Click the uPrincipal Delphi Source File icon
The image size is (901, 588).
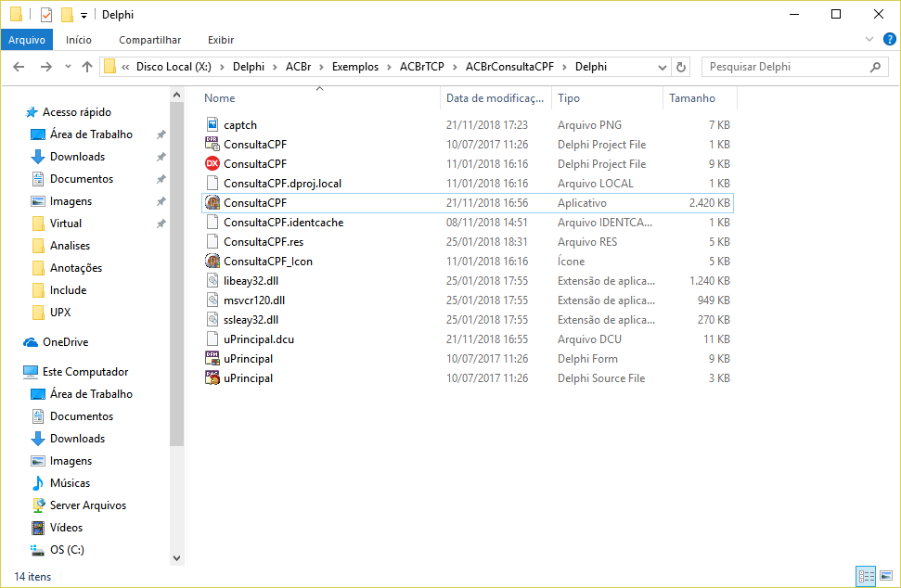[x=212, y=378]
